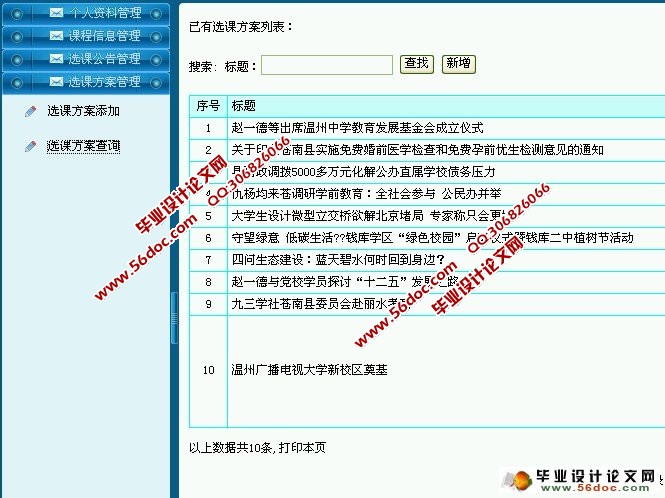The image size is (665, 498).
Task: Open 个人资料管理 menu section
Action: [86, 14]
